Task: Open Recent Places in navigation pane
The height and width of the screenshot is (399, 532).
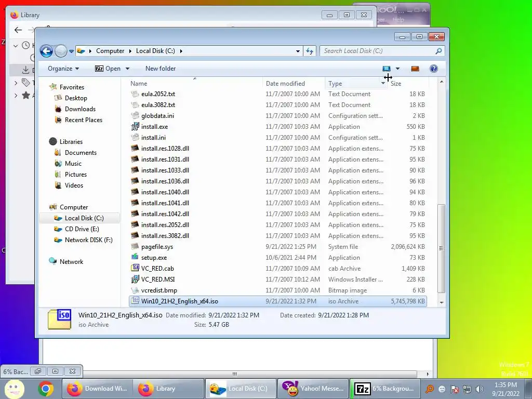Action: point(84,120)
